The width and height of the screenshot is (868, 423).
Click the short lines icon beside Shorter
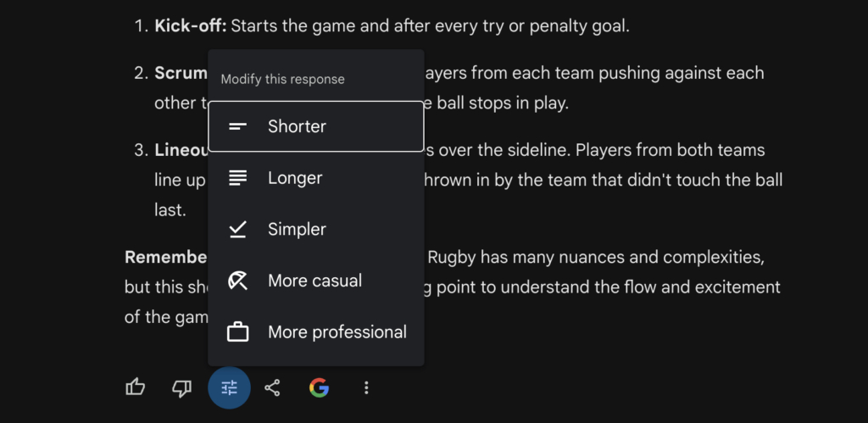[x=237, y=127]
